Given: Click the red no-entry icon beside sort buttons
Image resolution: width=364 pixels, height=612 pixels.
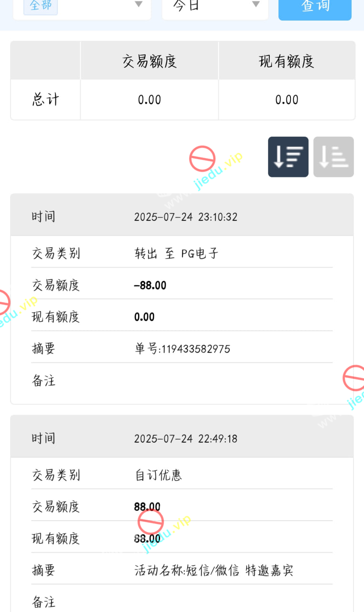Looking at the screenshot, I should point(202,159).
